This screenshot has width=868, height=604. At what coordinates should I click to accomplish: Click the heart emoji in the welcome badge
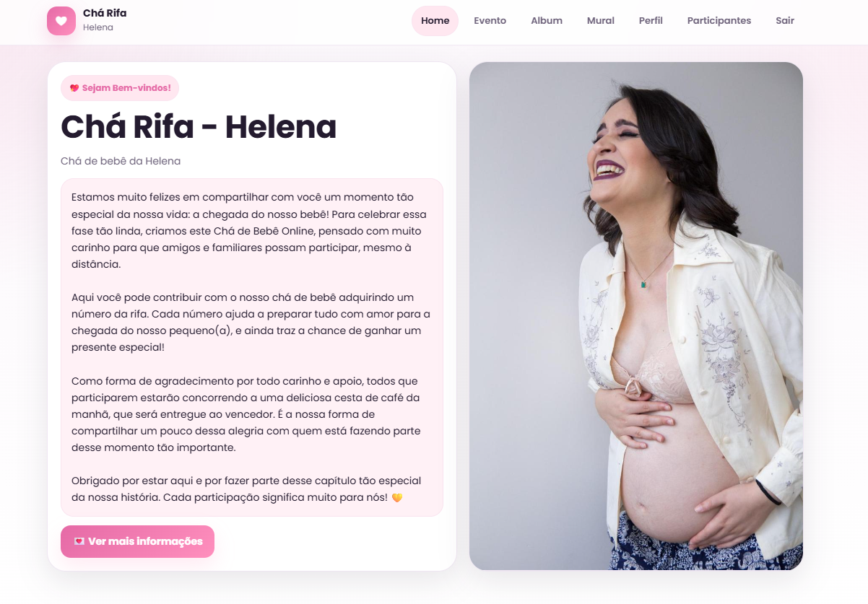click(x=74, y=88)
